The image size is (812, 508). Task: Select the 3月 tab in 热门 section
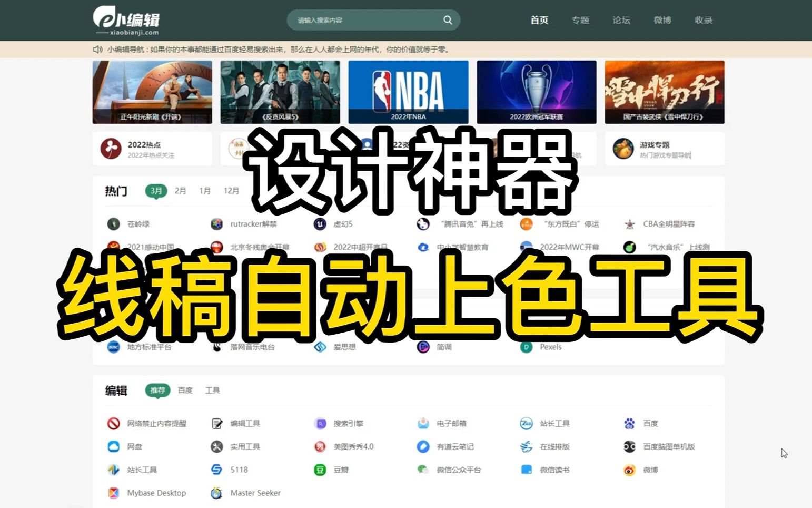point(156,191)
